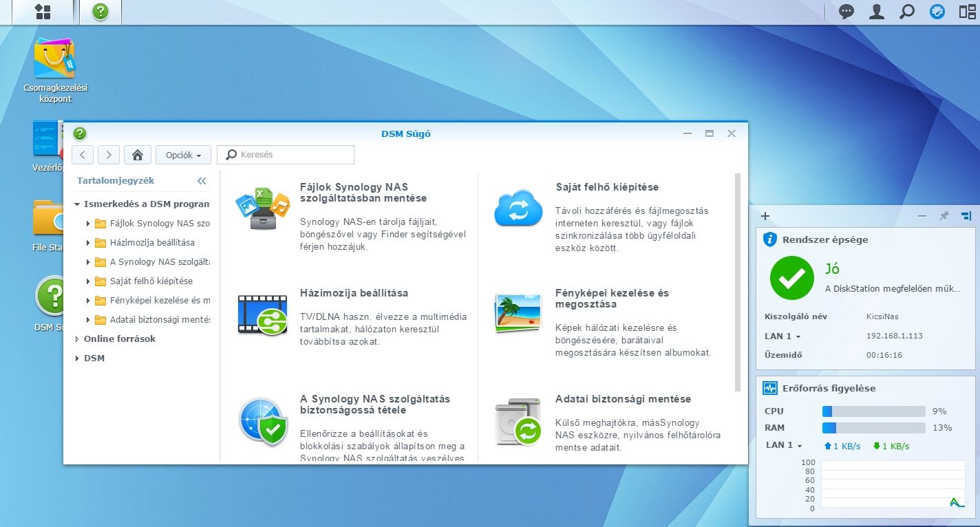Open Csomagkezelési központ desktop icon

click(55, 69)
